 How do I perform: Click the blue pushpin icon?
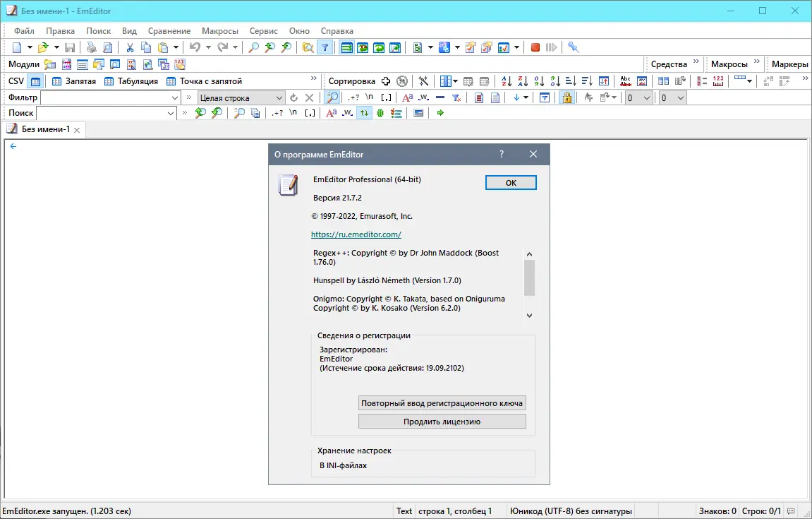click(x=574, y=48)
